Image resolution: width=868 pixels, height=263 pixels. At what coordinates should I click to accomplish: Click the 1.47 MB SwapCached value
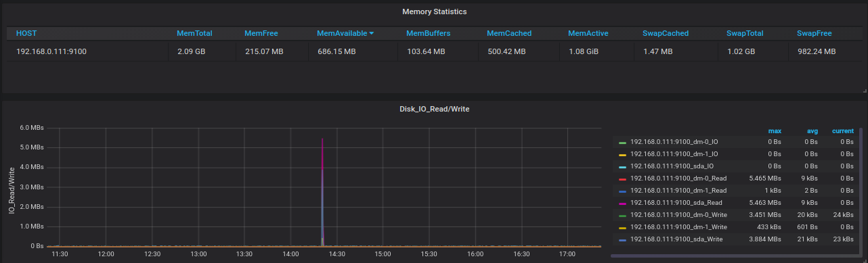657,51
